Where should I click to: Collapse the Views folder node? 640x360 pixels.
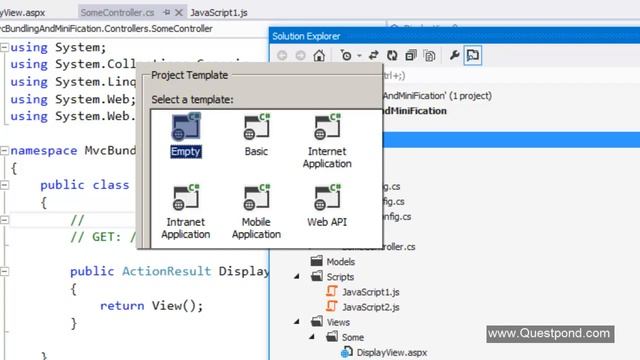coord(297,322)
